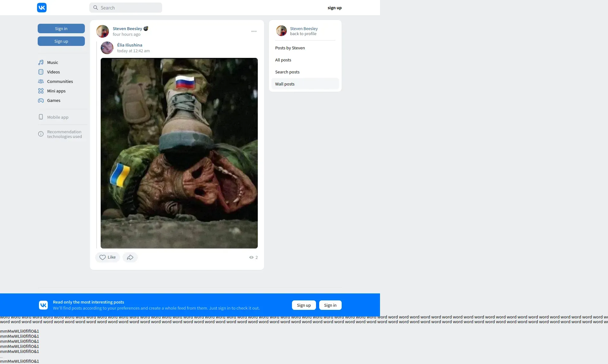
Task: Open Search posts option
Action: [287, 72]
